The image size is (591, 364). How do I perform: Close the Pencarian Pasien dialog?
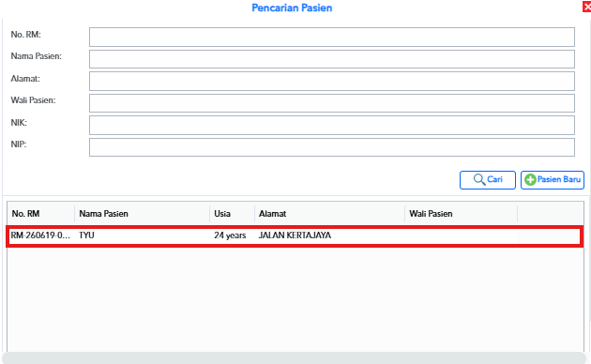pyautogui.click(x=587, y=7)
